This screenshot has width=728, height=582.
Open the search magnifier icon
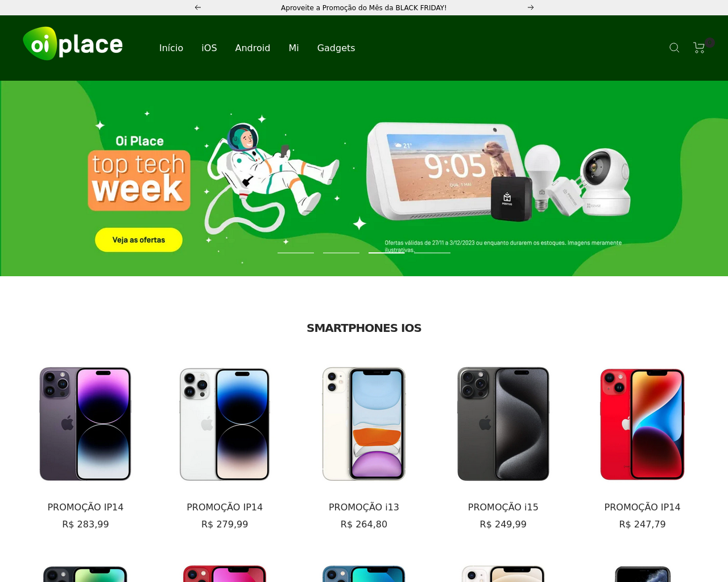pyautogui.click(x=675, y=48)
